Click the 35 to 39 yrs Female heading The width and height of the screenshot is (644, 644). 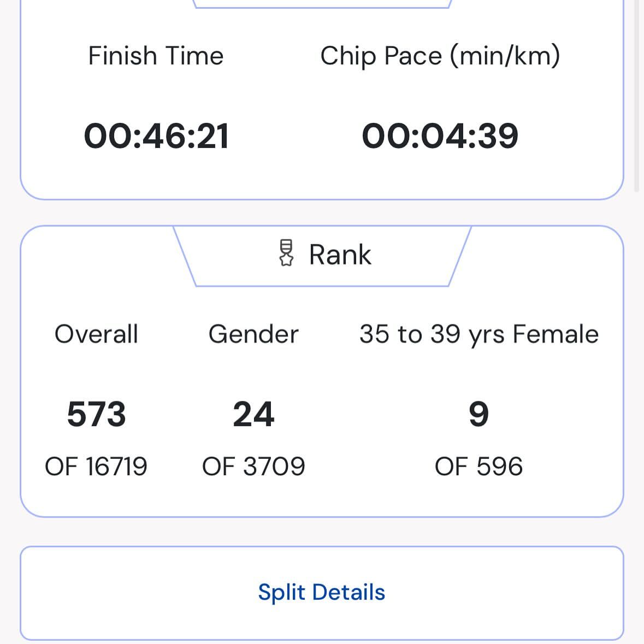click(479, 334)
